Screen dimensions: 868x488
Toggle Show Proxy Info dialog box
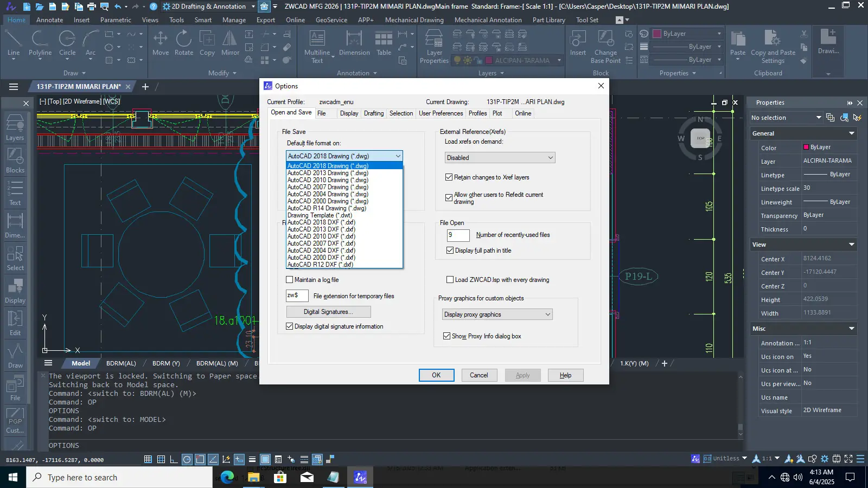pyautogui.click(x=447, y=336)
